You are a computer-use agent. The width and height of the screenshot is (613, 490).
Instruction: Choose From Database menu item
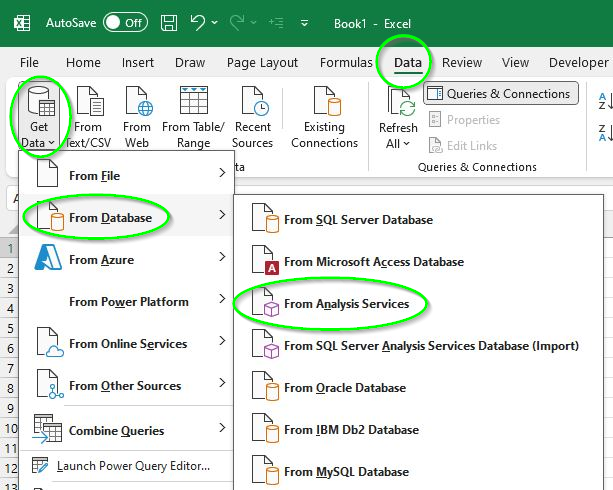pyautogui.click(x=127, y=215)
